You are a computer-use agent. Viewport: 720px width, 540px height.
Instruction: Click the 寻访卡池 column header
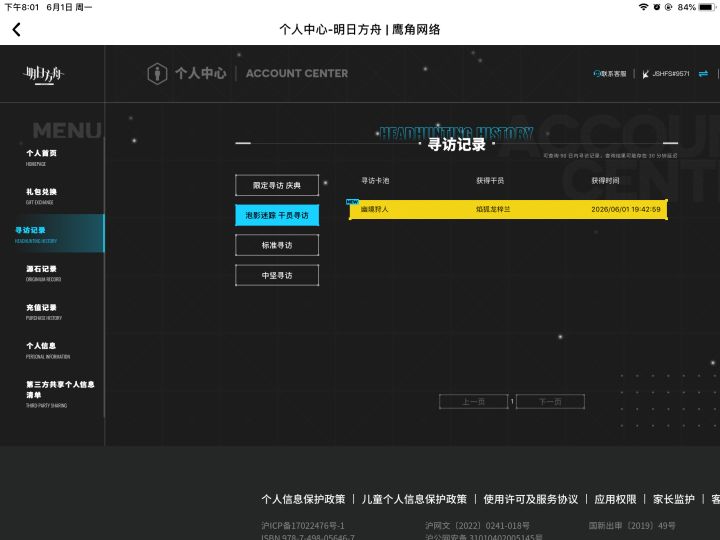click(x=375, y=180)
